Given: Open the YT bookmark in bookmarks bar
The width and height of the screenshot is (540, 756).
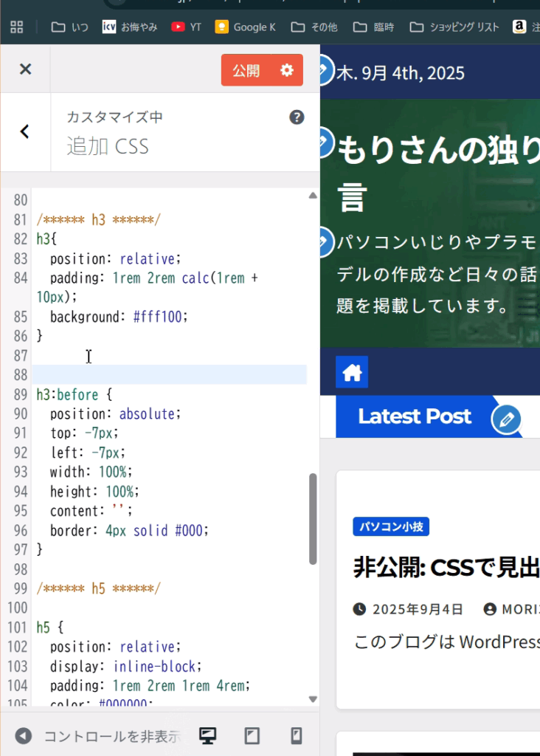Looking at the screenshot, I should click(186, 27).
